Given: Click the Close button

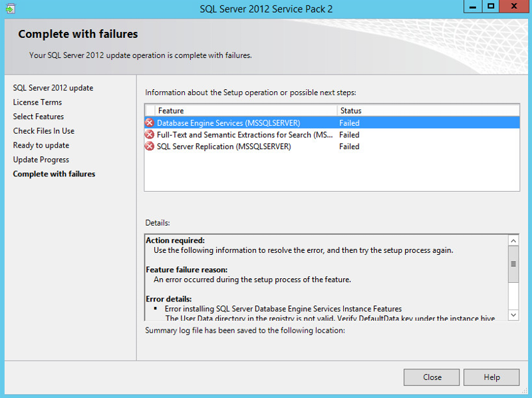Looking at the screenshot, I should (x=432, y=377).
